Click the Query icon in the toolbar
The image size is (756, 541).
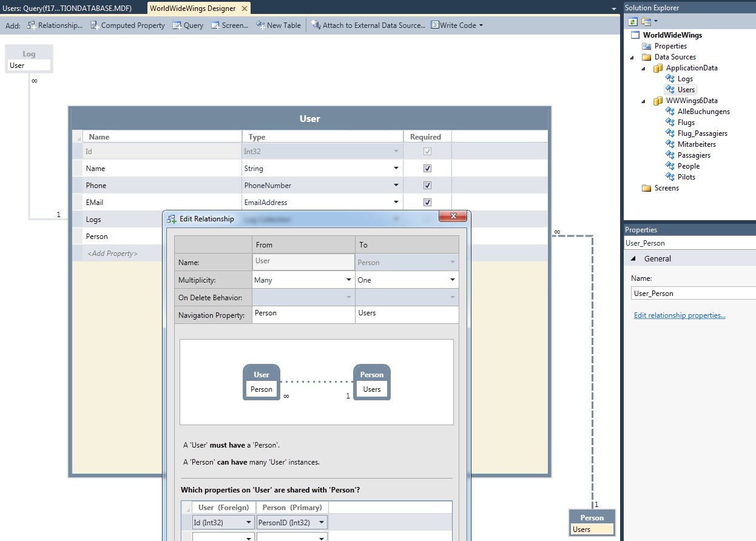pyautogui.click(x=177, y=25)
